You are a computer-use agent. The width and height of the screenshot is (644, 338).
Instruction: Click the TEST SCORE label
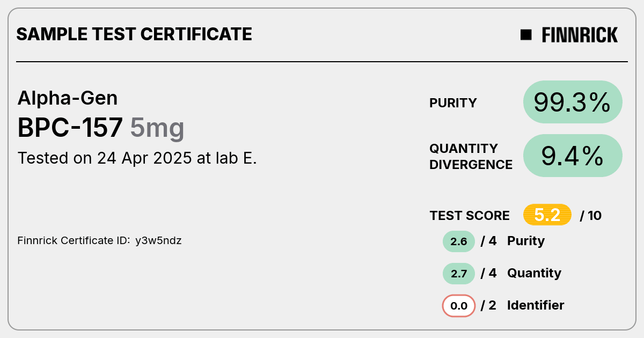470,216
